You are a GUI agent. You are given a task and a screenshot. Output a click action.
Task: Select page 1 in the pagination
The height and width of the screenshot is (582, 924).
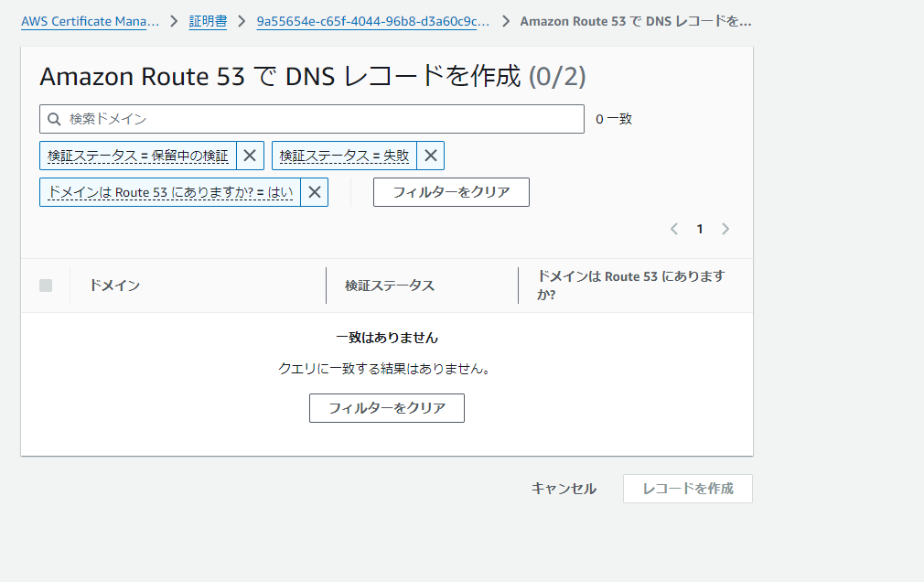pos(700,229)
